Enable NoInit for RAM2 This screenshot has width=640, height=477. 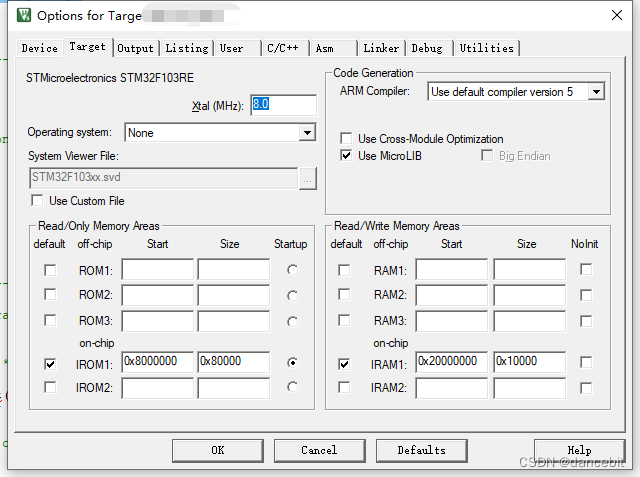(586, 295)
